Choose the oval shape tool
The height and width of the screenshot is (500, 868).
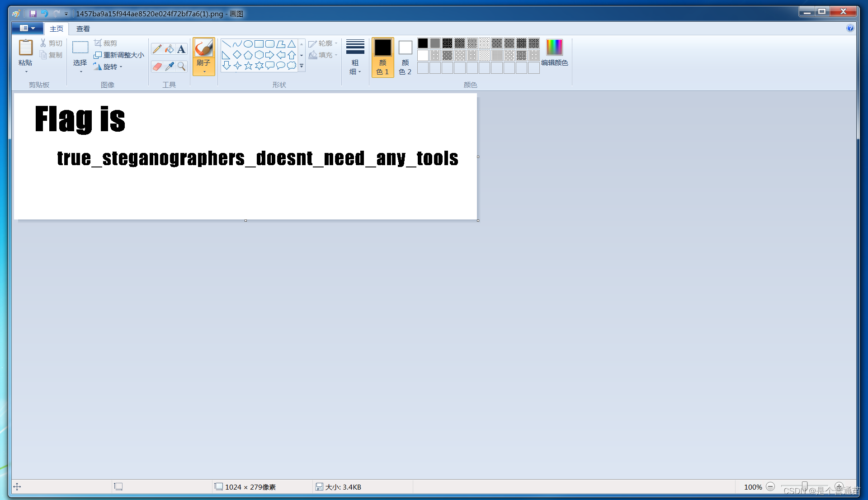pyautogui.click(x=248, y=44)
